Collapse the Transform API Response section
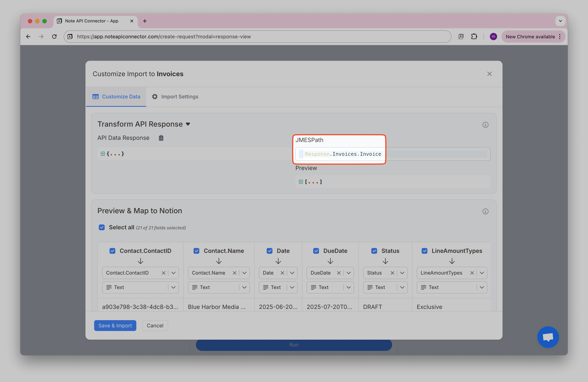This screenshot has width=588, height=382. coord(188,124)
